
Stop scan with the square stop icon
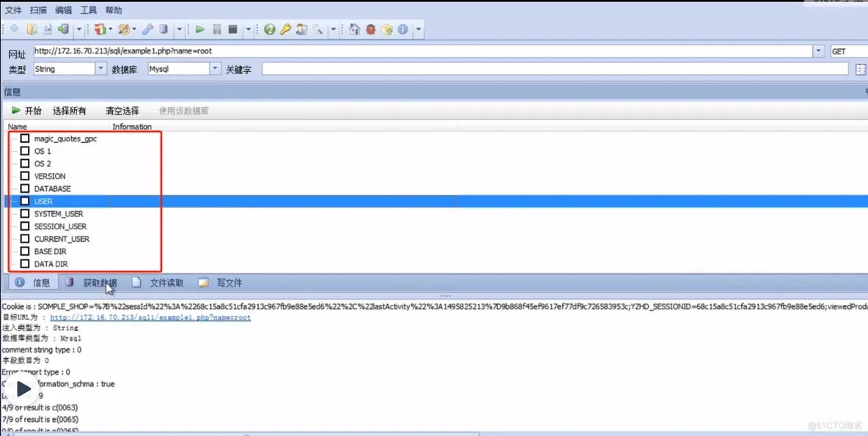[232, 29]
